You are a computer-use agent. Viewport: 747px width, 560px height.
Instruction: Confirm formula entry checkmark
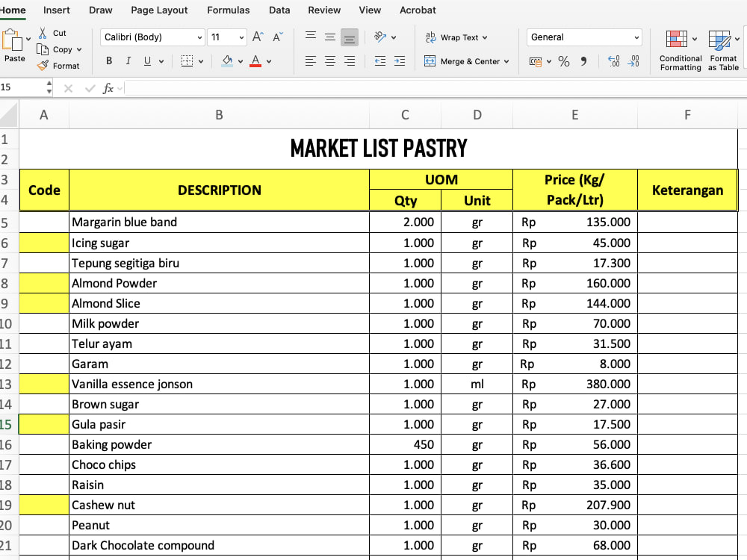(x=90, y=88)
